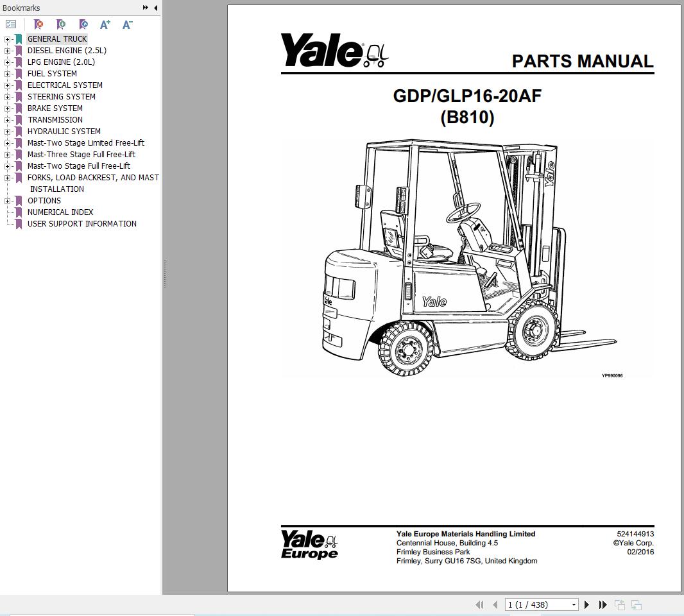Go to the first page
The height and width of the screenshot is (616, 684).
[479, 604]
